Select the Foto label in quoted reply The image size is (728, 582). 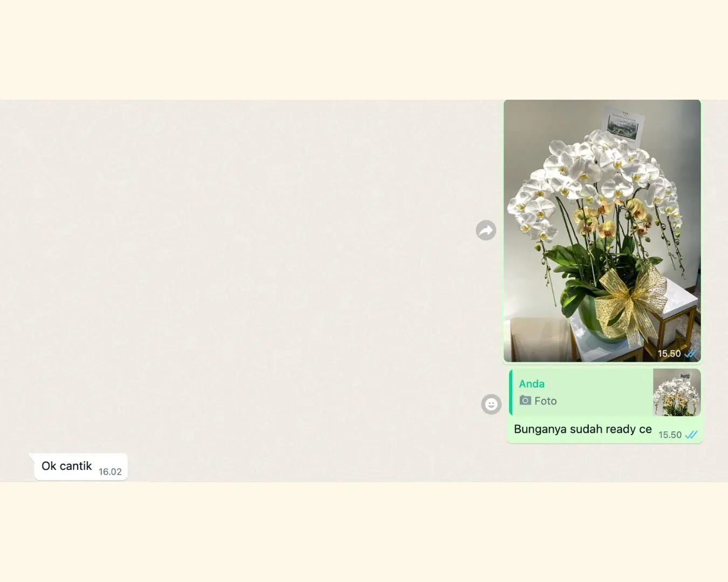coord(545,401)
